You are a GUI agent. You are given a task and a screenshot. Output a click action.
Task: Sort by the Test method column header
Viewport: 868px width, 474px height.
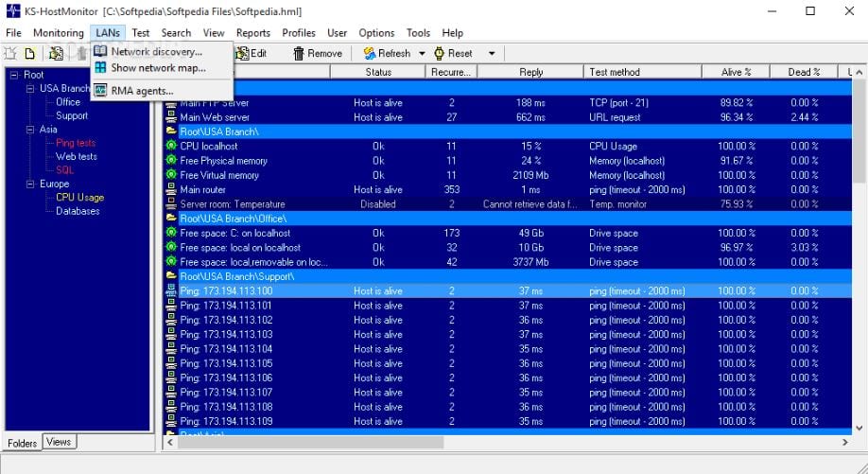[x=643, y=72]
